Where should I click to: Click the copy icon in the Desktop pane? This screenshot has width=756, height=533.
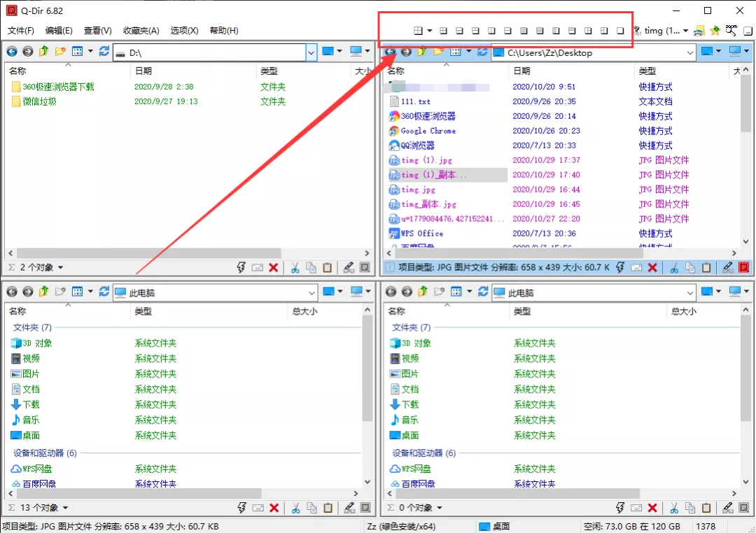(x=690, y=267)
